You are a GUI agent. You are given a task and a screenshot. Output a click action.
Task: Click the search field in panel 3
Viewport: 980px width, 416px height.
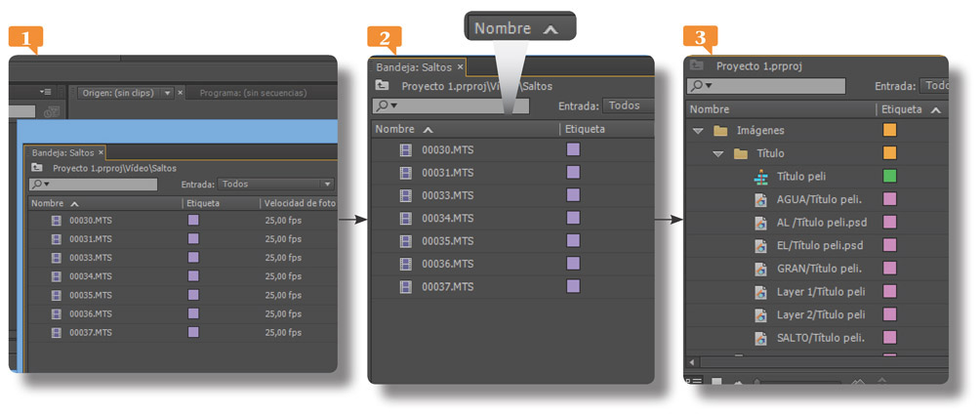click(771, 86)
